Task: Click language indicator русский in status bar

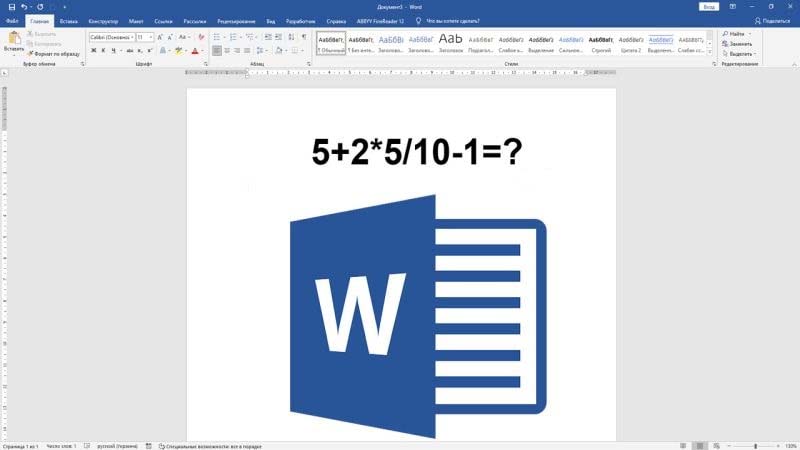Action: pos(117,446)
